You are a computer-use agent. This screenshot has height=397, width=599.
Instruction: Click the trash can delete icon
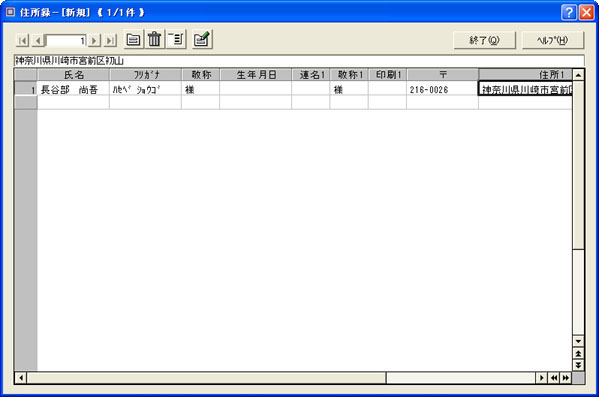point(154,39)
